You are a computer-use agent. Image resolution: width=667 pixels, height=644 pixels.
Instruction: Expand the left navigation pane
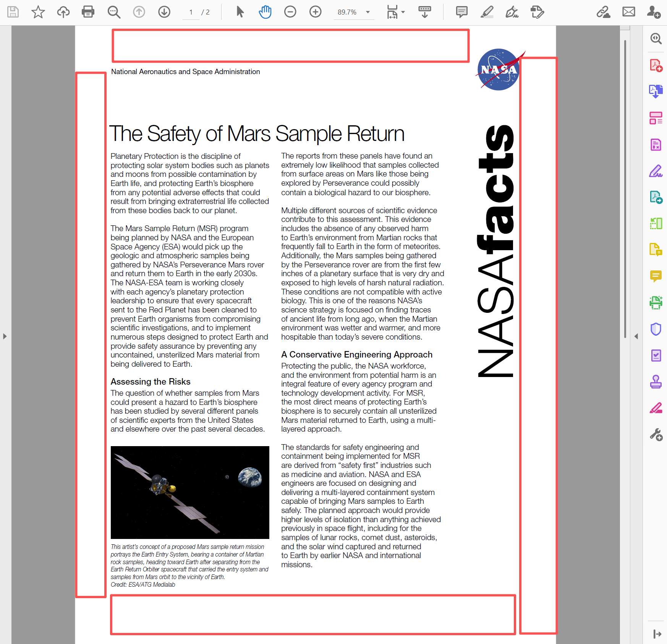point(5,336)
